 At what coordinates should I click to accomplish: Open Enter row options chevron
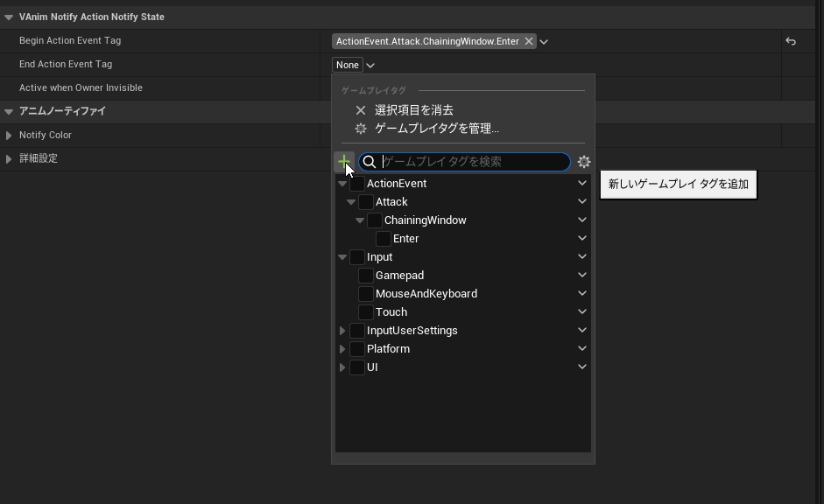(x=582, y=238)
